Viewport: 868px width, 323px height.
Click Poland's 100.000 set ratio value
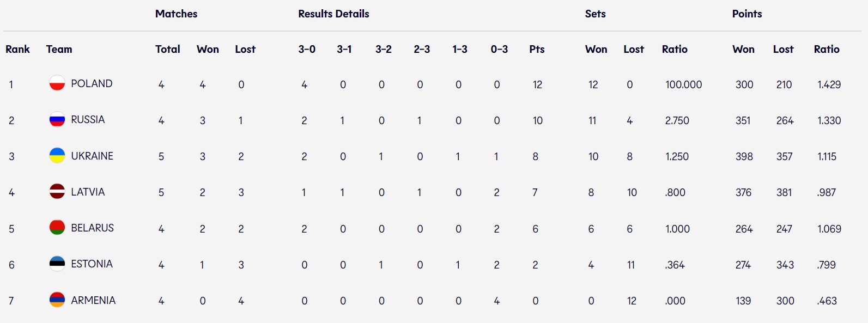point(683,84)
